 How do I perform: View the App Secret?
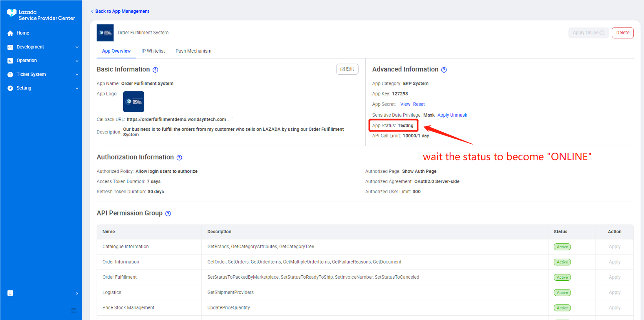click(405, 104)
